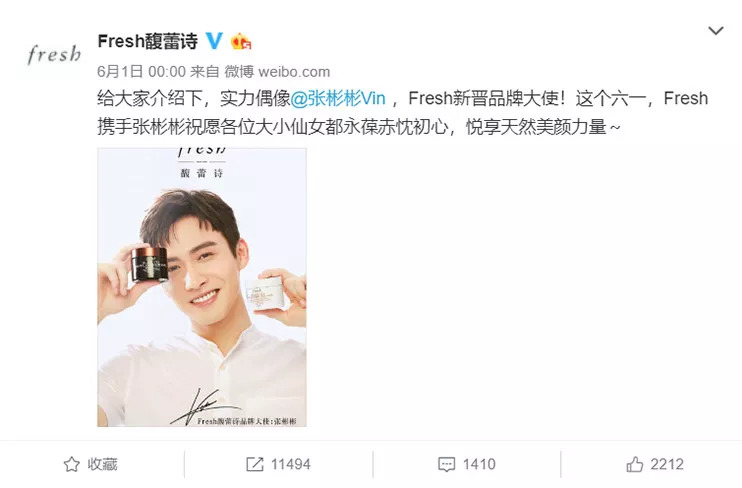742x488 pixels.
Task: Click the dark jar in poster image
Action: click(149, 264)
